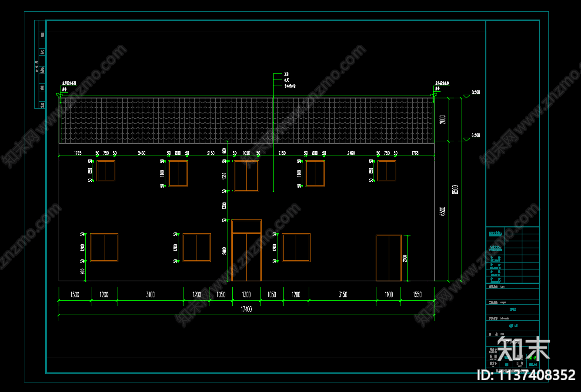Click the top-left eave annotation label
This screenshot has height=392, width=581.
pos(69,83)
